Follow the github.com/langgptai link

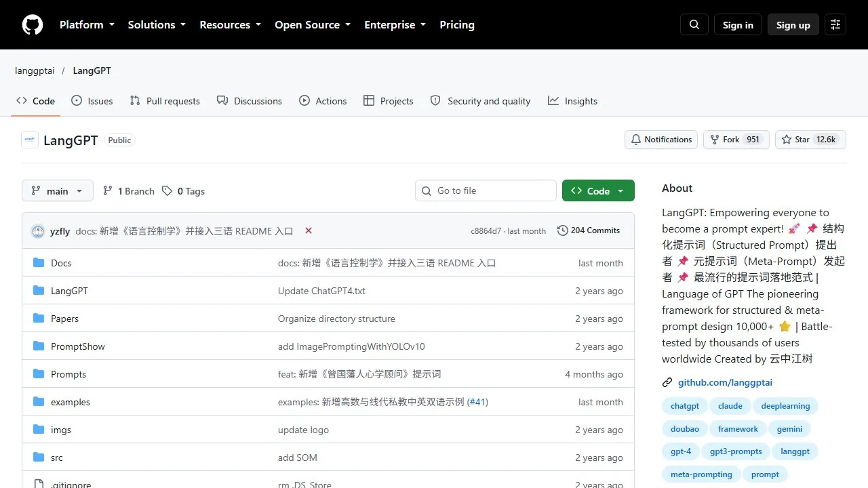(x=725, y=382)
